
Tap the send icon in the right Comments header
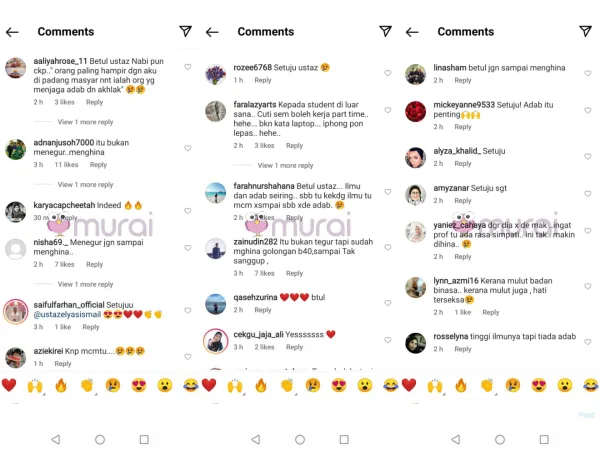tap(585, 31)
